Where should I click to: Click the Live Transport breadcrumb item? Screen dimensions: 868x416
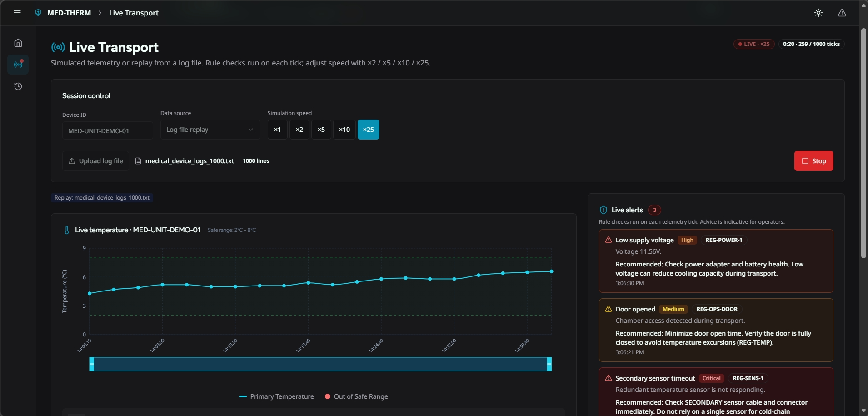134,13
